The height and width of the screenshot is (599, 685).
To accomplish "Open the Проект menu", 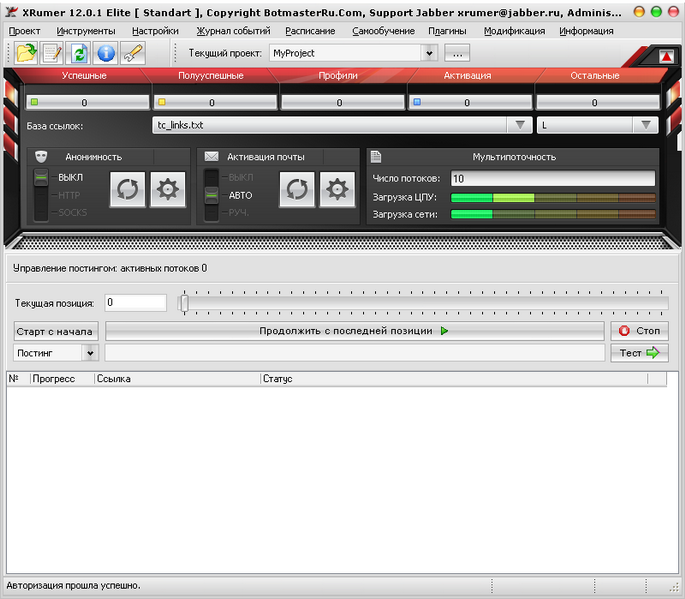I will tap(24, 31).
